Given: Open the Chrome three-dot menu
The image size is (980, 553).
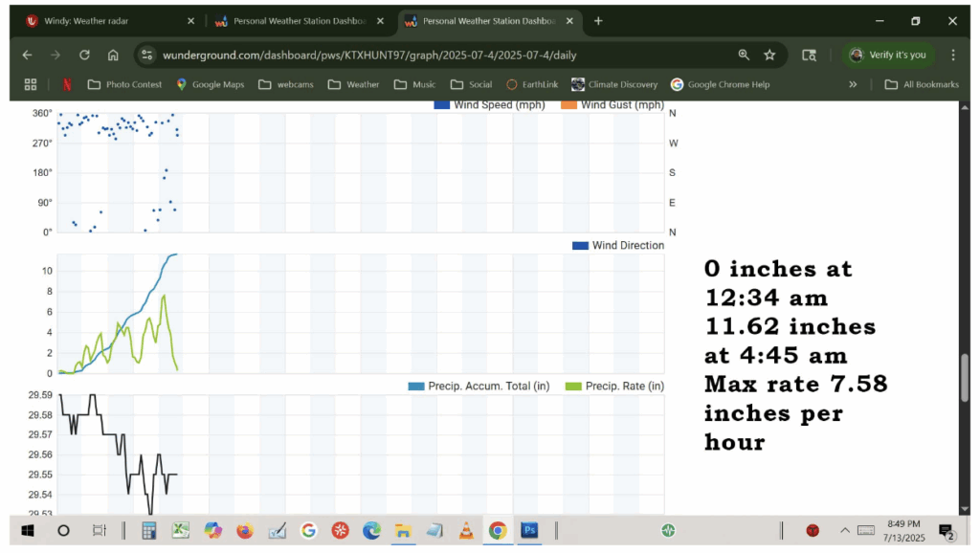Looking at the screenshot, I should point(953,55).
